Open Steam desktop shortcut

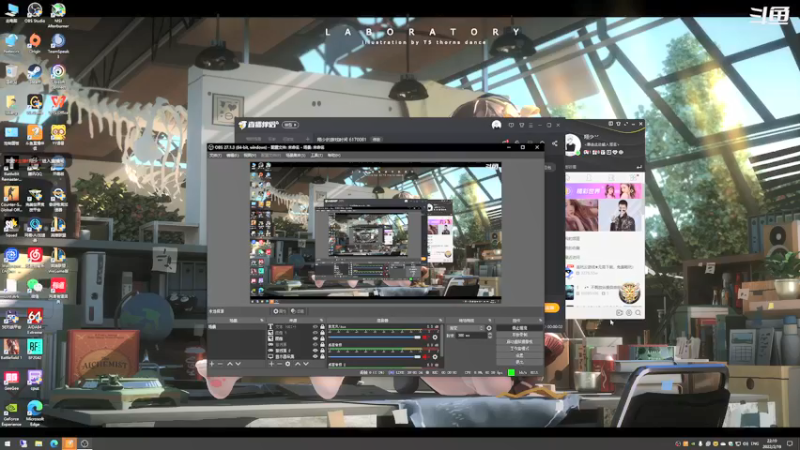tap(35, 73)
